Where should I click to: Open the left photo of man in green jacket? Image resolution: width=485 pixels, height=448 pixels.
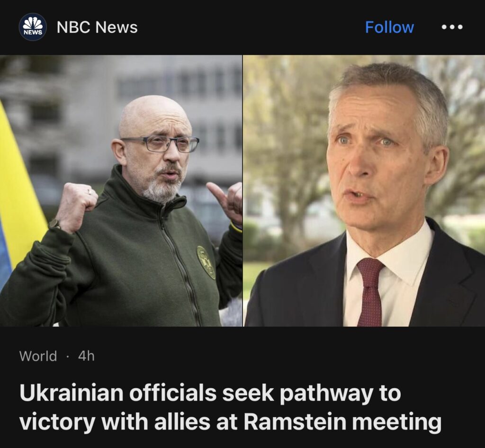[x=121, y=191]
